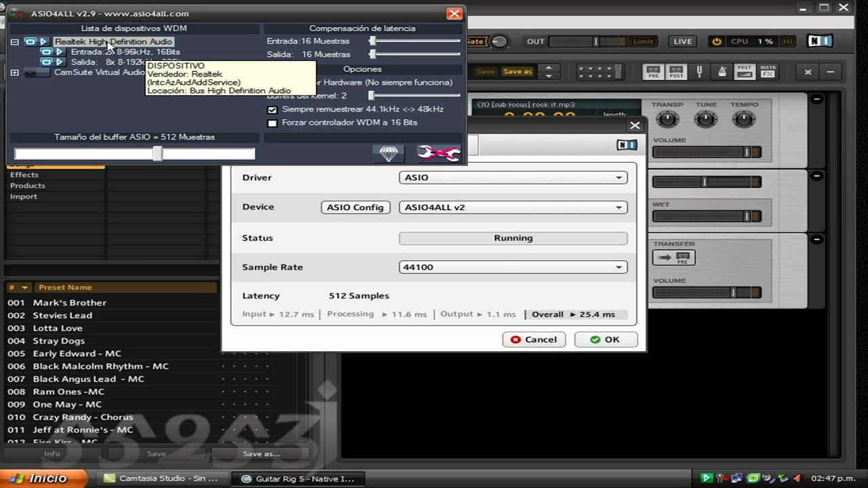
Task: Enable CamSuite Virtual Audio device power button
Action: coord(31,73)
